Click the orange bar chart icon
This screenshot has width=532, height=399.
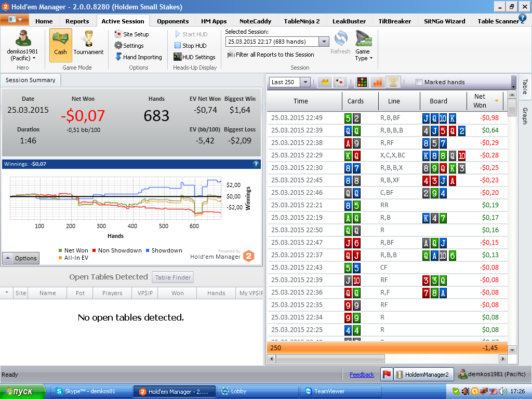click(x=377, y=82)
